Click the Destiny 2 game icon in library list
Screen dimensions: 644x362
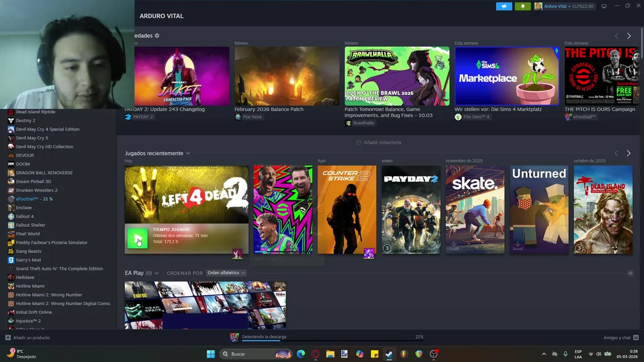tap(11, 121)
